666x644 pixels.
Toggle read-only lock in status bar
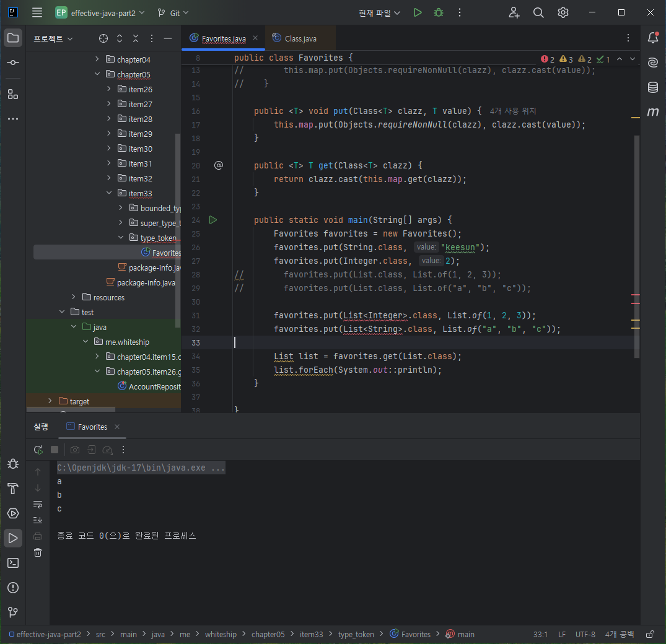[x=650, y=634]
